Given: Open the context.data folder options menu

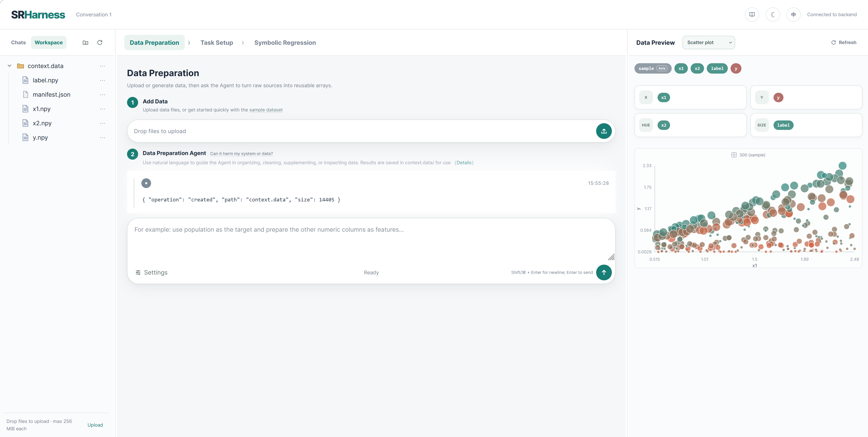Looking at the screenshot, I should point(102,66).
